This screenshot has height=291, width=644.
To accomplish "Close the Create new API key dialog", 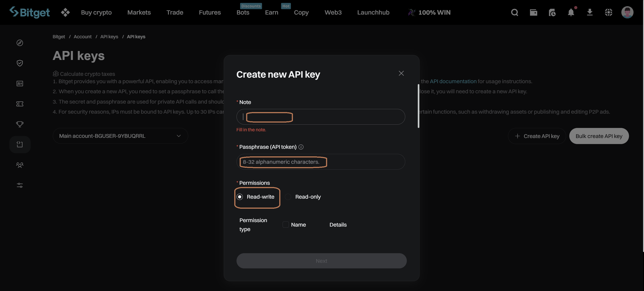I will 401,73.
